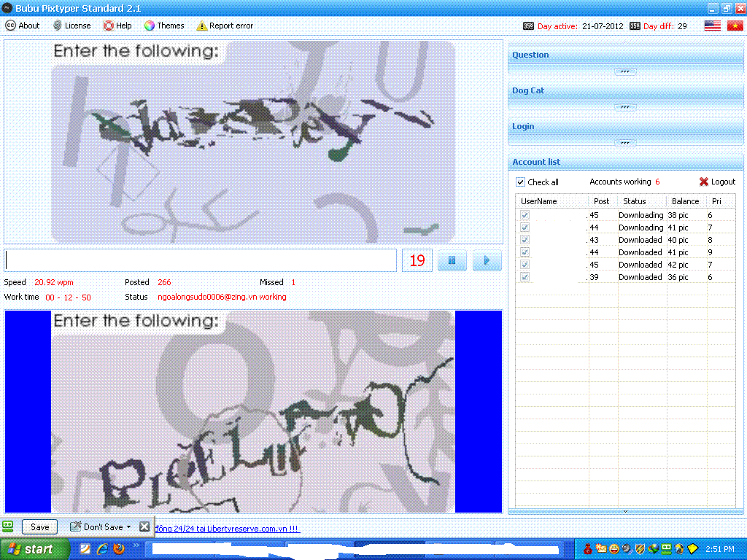Launch Internet Explorer from quick launch
The height and width of the screenshot is (560, 747).
pyautogui.click(x=102, y=549)
